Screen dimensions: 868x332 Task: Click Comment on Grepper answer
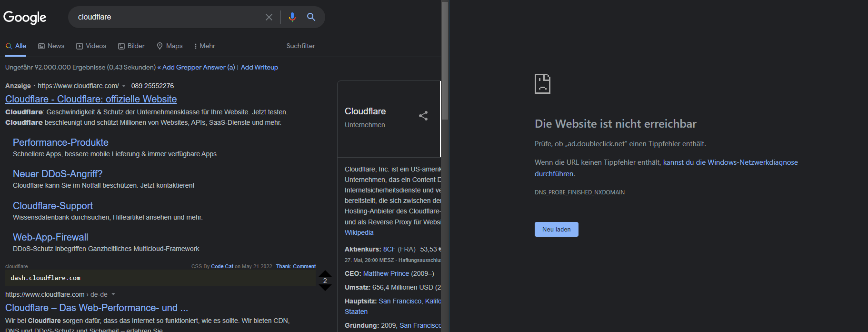(x=304, y=266)
